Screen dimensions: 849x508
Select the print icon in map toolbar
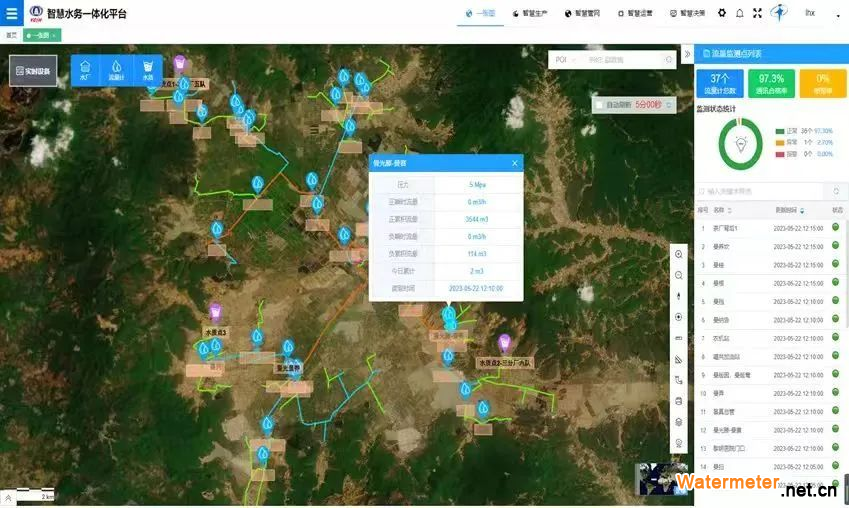tap(679, 401)
